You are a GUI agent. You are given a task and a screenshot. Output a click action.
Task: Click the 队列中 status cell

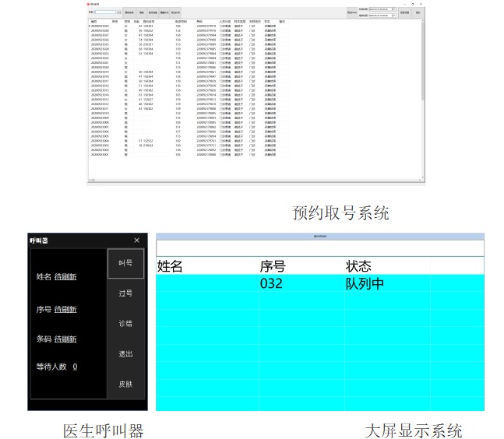(x=365, y=284)
